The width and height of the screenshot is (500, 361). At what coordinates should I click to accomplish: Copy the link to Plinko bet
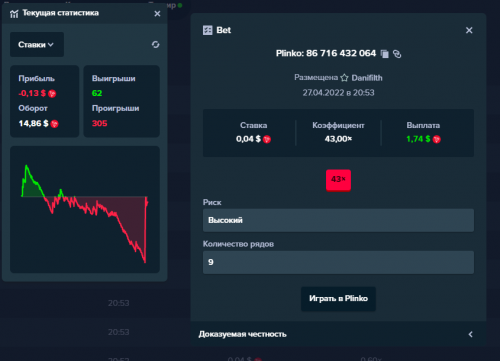coord(397,54)
